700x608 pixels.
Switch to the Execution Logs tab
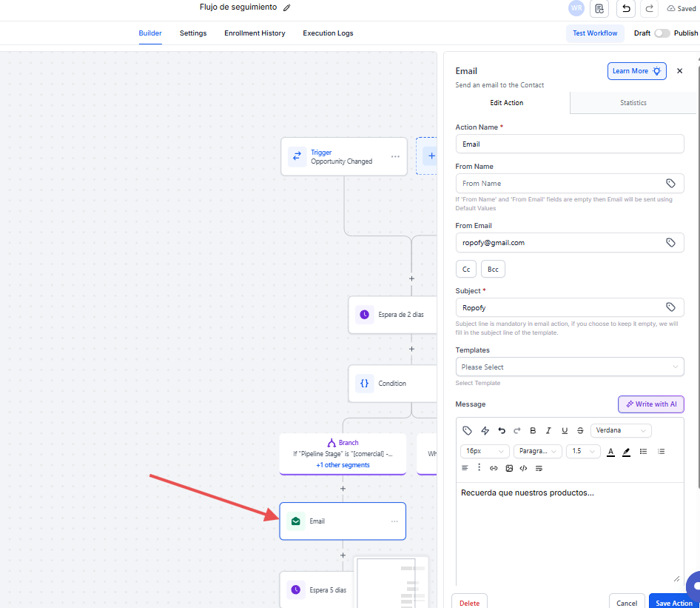328,33
